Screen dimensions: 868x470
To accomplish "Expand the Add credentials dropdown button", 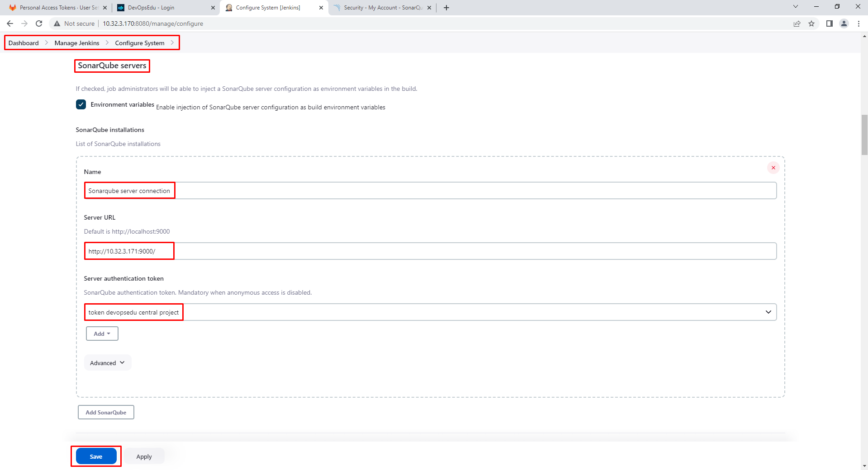I will 102,334.
